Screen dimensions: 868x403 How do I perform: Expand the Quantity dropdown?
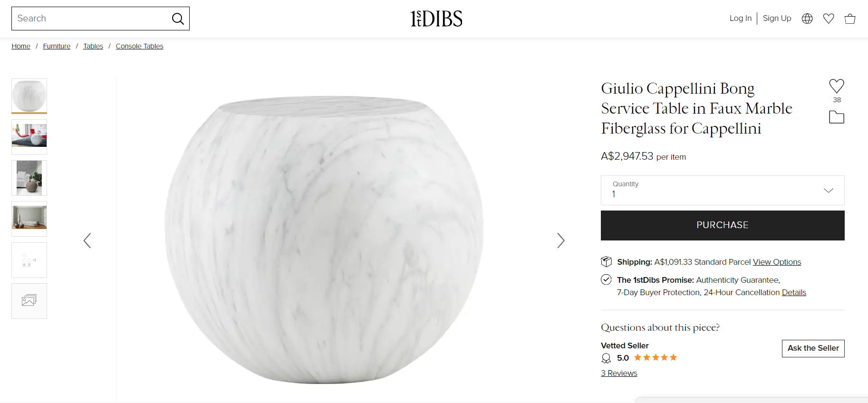click(x=723, y=190)
